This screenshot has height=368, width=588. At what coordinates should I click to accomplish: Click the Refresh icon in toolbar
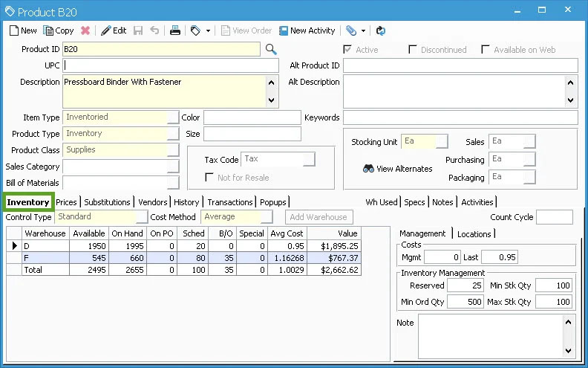click(381, 30)
